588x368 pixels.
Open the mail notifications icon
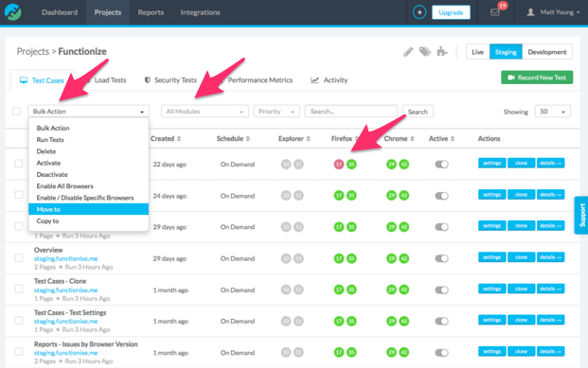495,12
